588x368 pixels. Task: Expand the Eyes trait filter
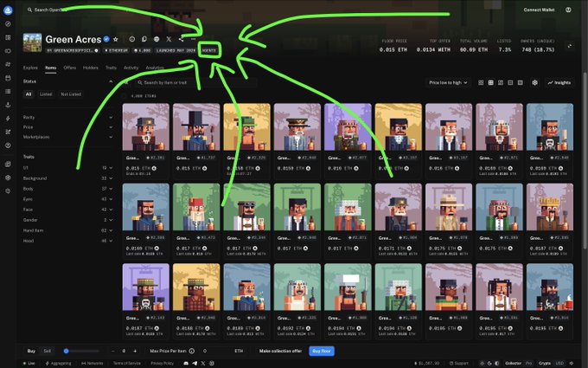click(67, 199)
